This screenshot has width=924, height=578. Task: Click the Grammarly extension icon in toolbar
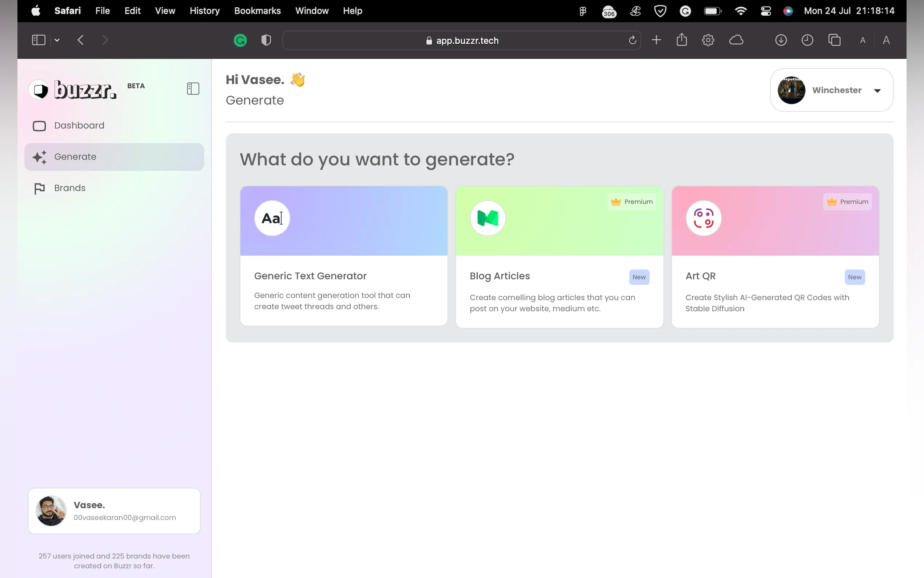pos(240,40)
